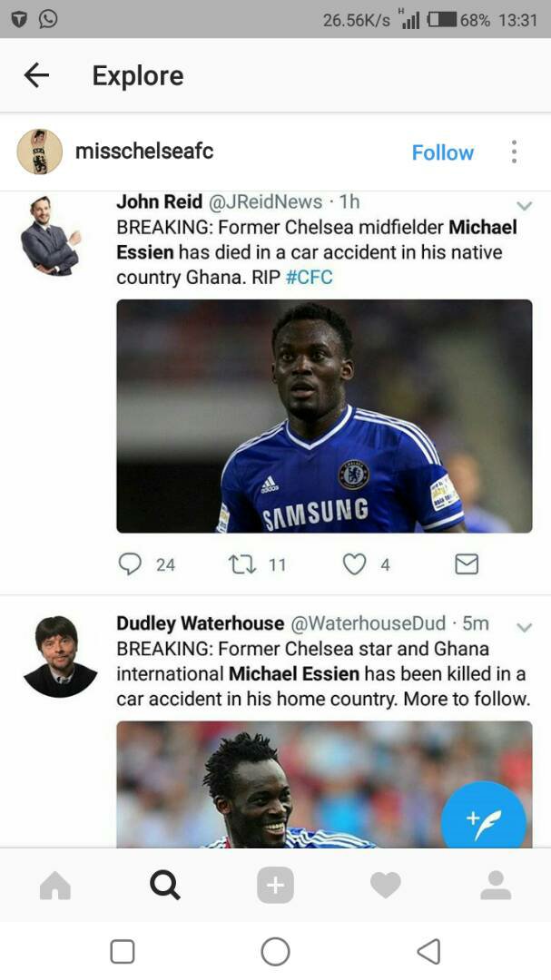Share John Reid's tweet via message icon
This screenshot has height=980, width=551.
(x=466, y=564)
